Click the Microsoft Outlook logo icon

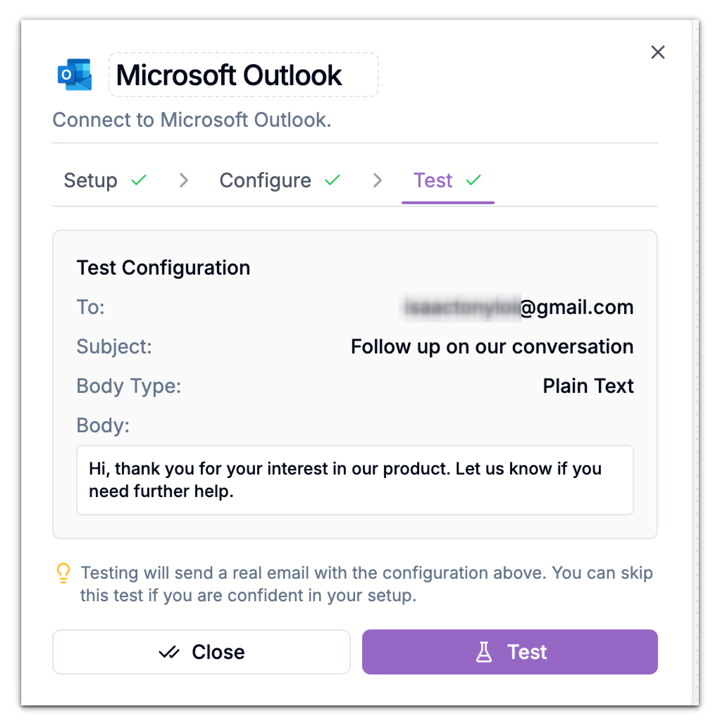point(75,75)
